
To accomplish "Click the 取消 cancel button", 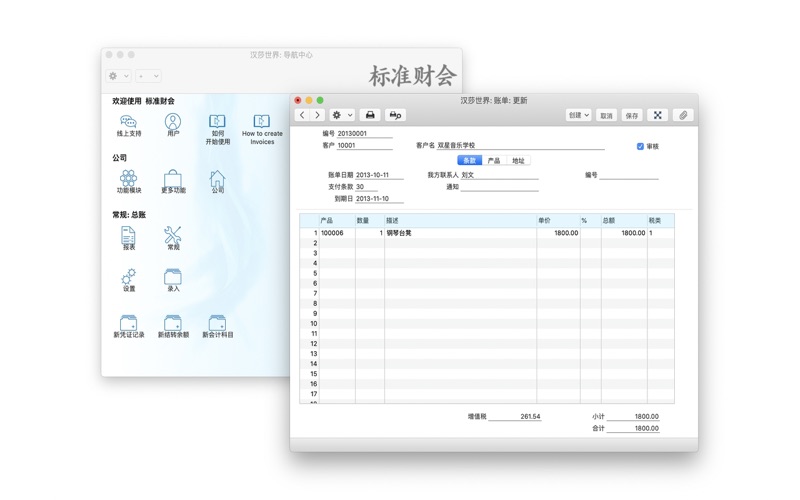I will pyautogui.click(x=606, y=115).
